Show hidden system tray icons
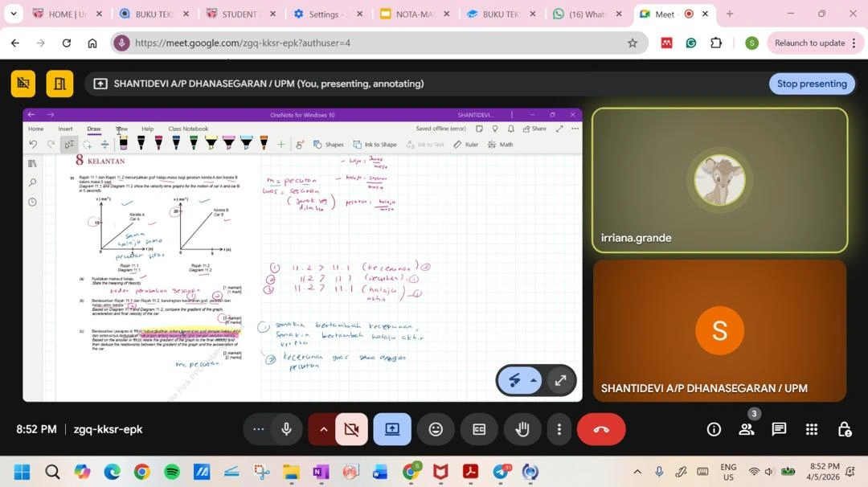 [637, 472]
